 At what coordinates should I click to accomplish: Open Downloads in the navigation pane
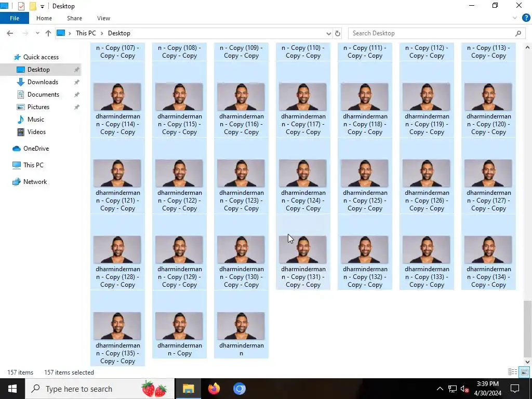[43, 82]
